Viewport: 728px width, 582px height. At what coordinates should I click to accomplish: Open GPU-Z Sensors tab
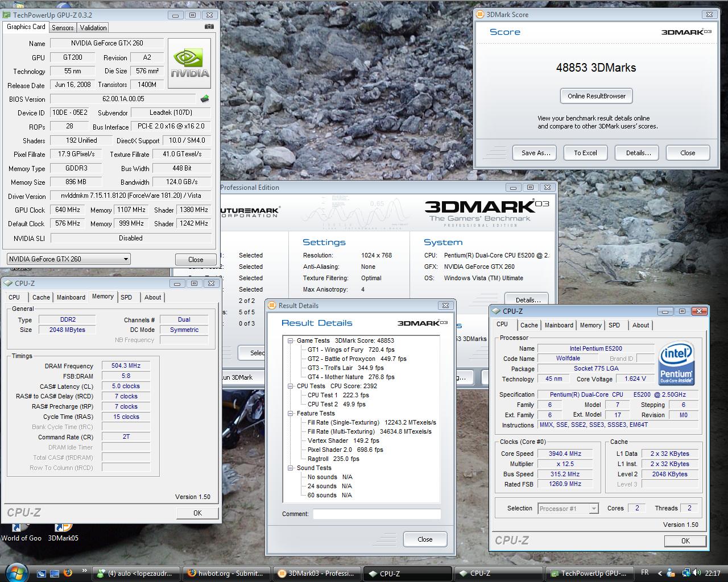point(63,27)
